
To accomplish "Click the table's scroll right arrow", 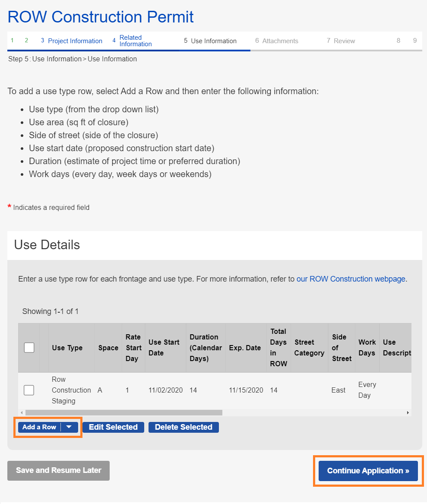I will pos(408,413).
